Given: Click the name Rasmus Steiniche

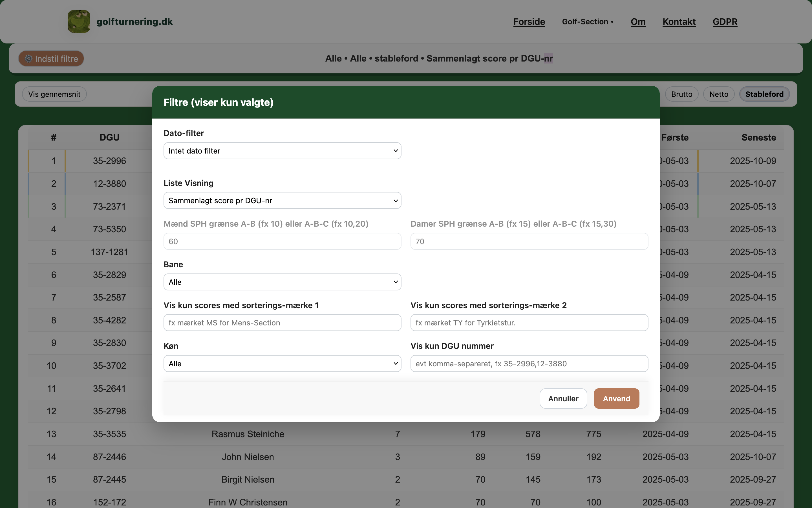Looking at the screenshot, I should pos(248,434).
